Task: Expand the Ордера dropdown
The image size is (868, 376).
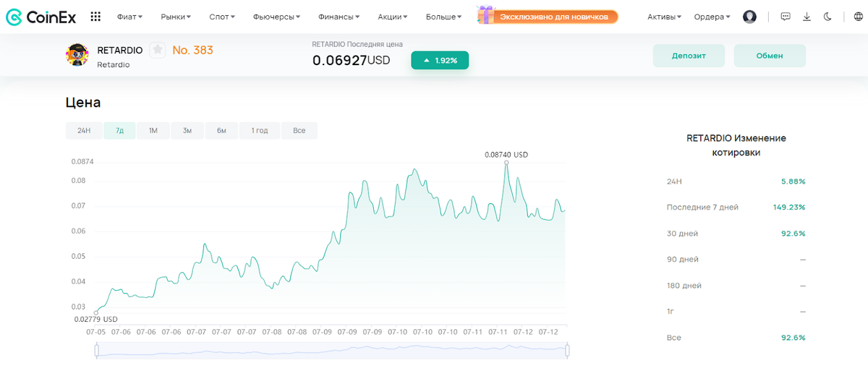Action: click(712, 16)
